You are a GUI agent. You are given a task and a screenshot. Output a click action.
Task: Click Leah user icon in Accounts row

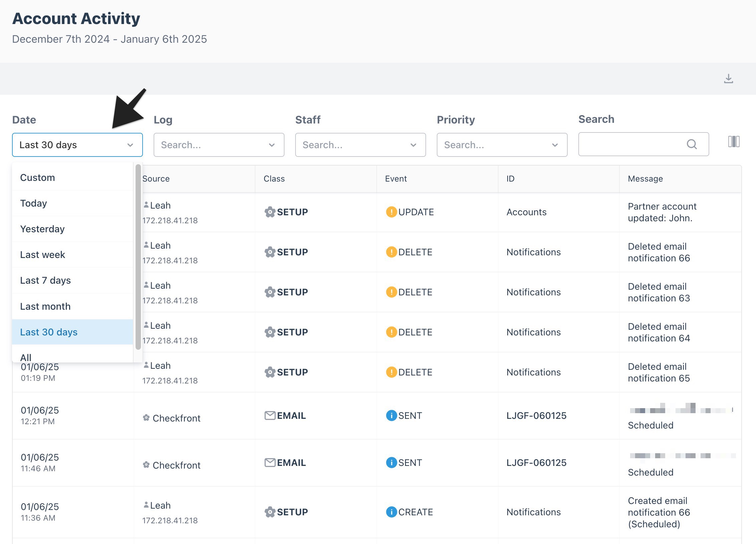(x=146, y=205)
